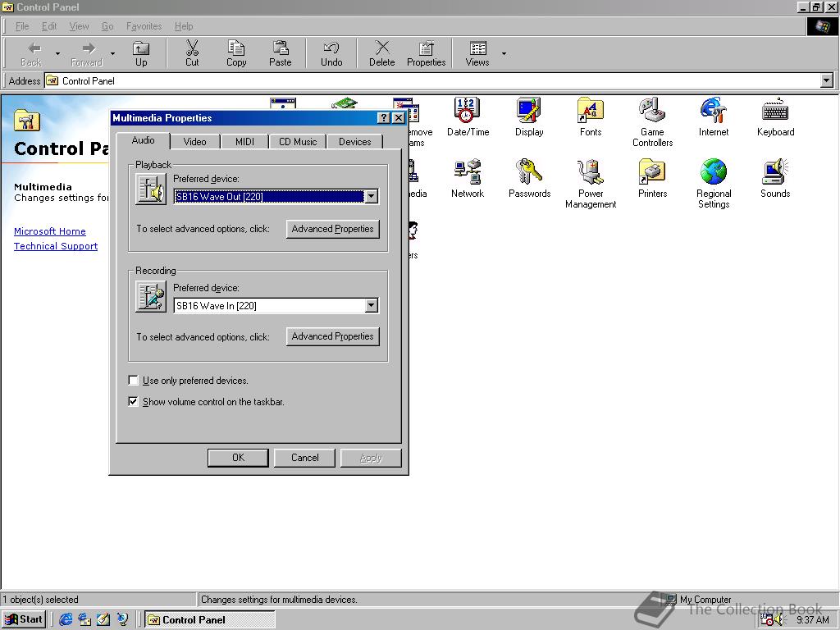This screenshot has height=630, width=840.
Task: Open the File menu
Action: (x=22, y=26)
